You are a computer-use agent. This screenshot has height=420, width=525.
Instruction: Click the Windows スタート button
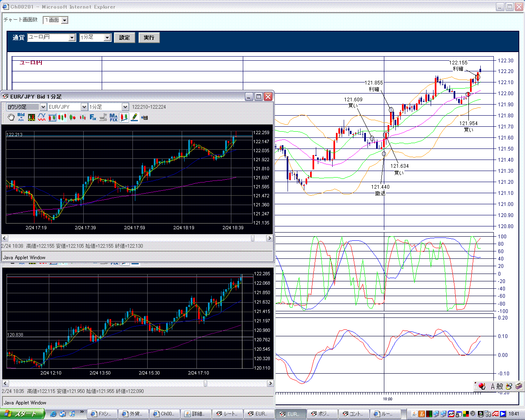click(22, 413)
